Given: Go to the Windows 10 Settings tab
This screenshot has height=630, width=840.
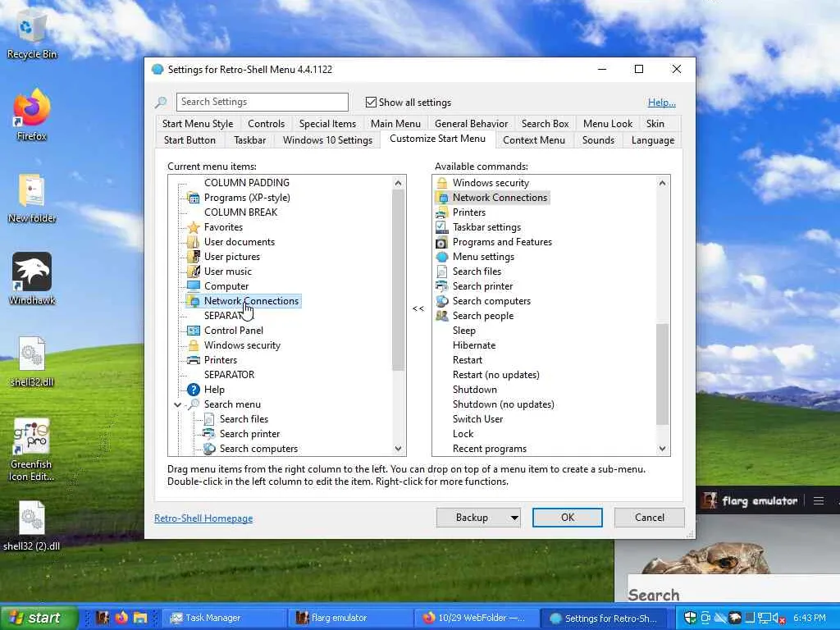Looking at the screenshot, I should 328,140.
